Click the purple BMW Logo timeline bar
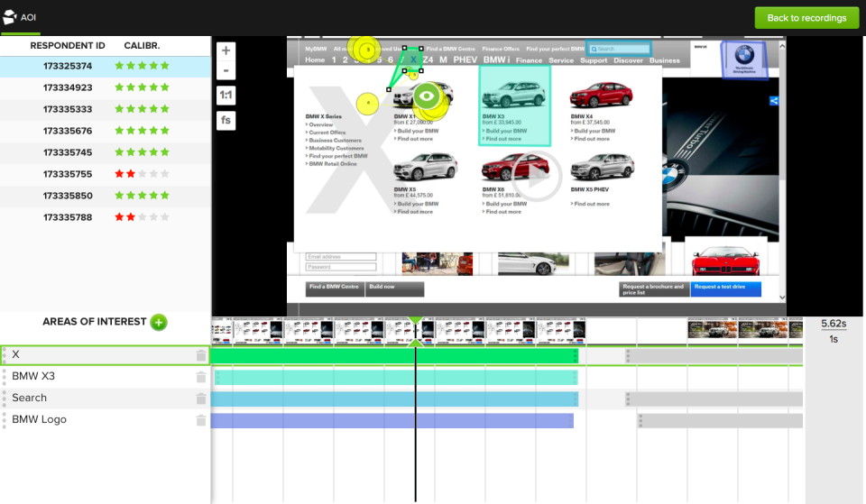The image size is (866, 504). 361,421
